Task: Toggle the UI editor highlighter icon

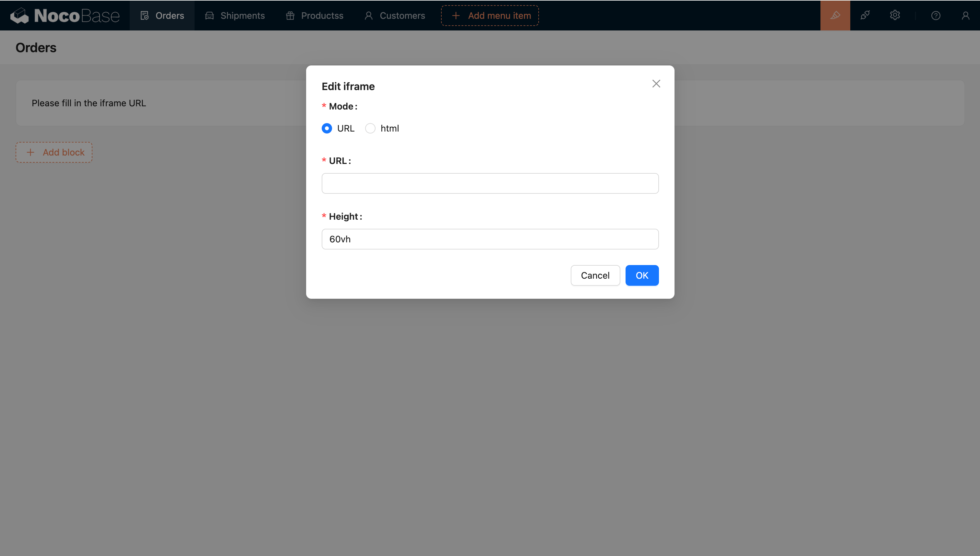Action: point(835,16)
